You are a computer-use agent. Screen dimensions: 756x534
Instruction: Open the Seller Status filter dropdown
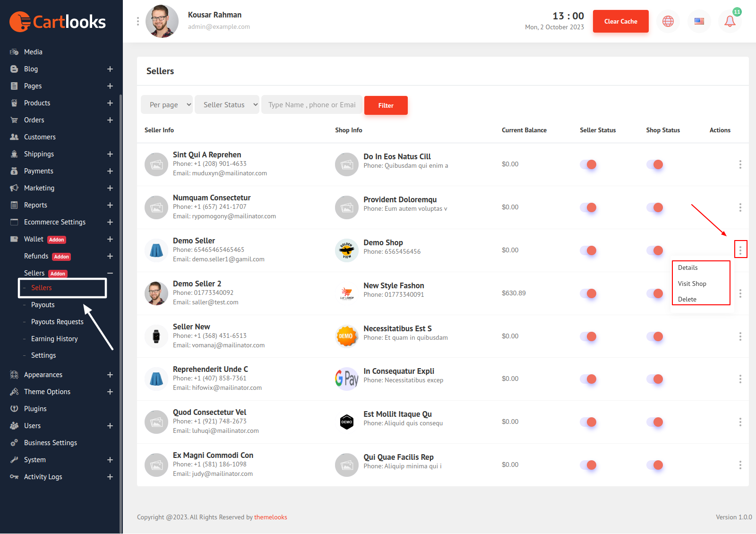(227, 105)
